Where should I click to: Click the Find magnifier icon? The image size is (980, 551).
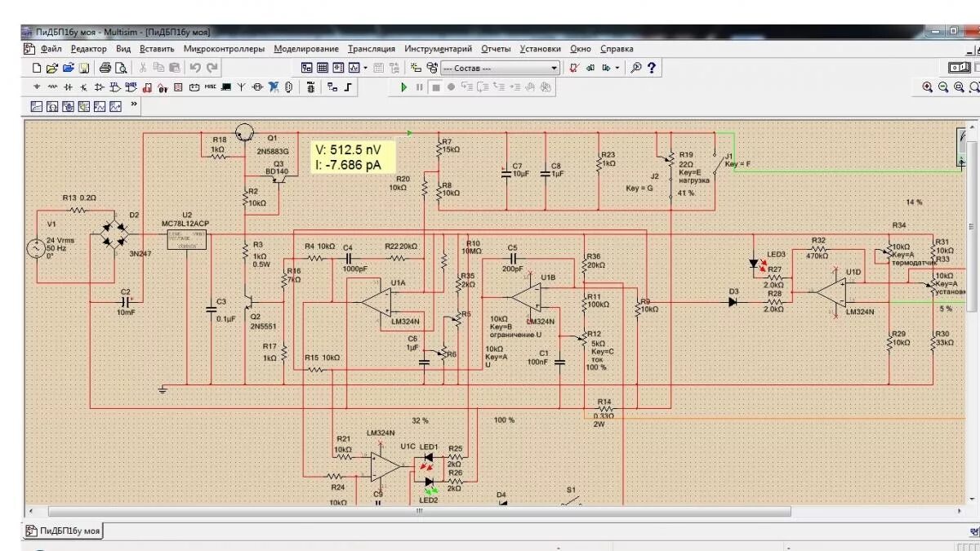click(635, 68)
